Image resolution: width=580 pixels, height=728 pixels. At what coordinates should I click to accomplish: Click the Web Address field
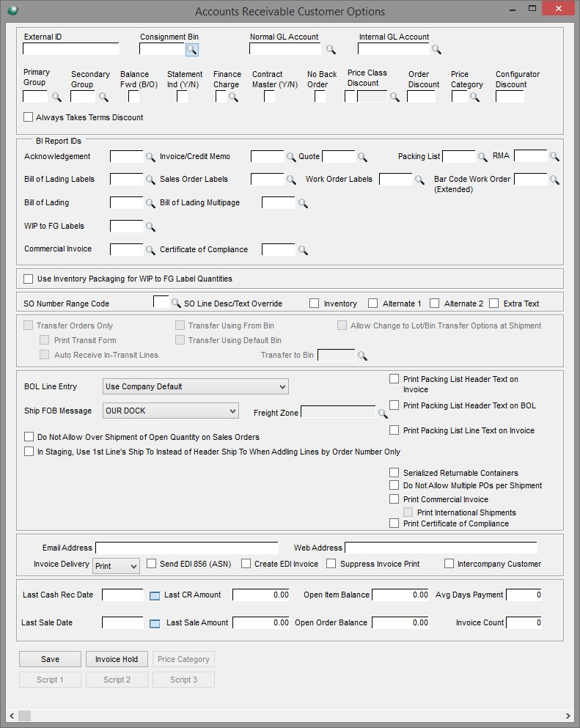[x=441, y=548]
